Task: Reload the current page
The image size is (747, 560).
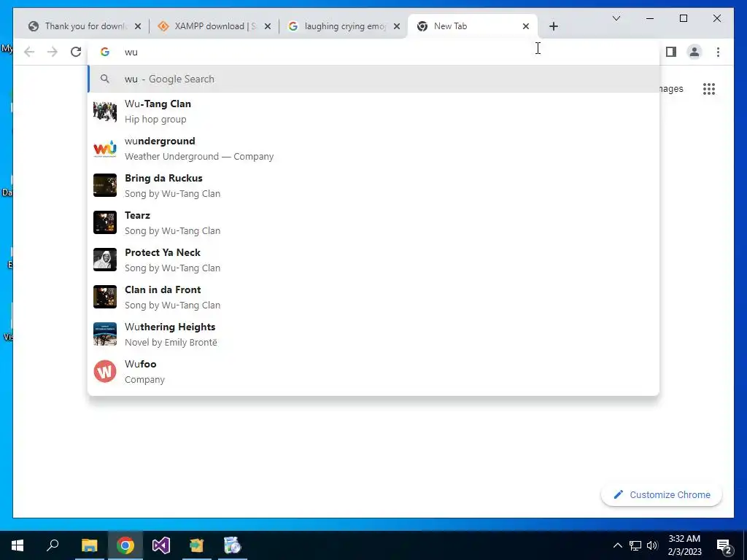Action: (x=76, y=52)
